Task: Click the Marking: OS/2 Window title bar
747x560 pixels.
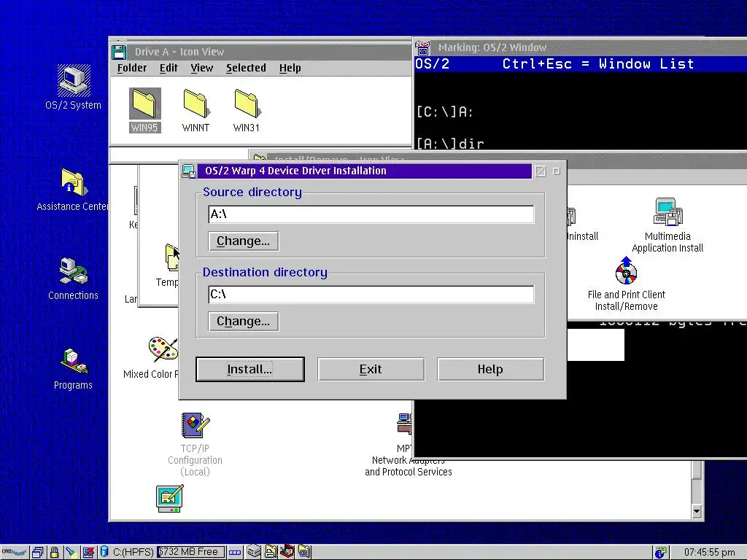Action: pos(589,47)
